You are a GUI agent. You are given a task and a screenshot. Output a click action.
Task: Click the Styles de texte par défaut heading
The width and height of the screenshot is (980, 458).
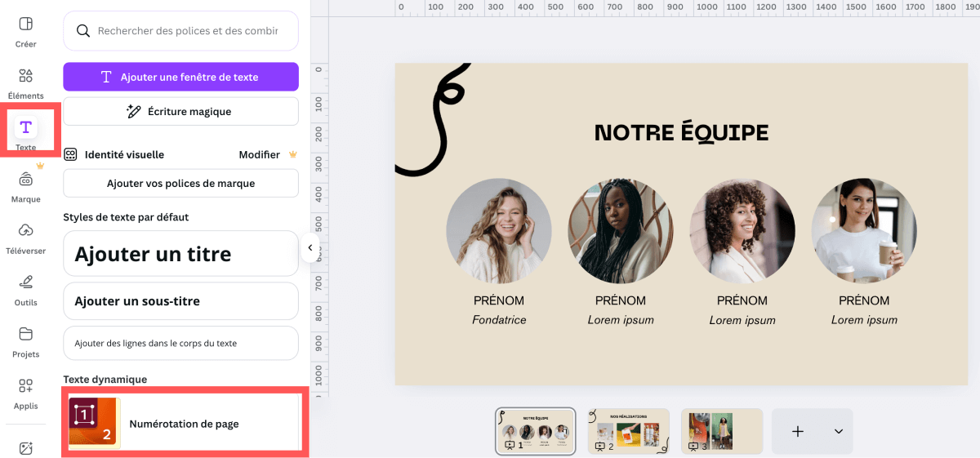pyautogui.click(x=126, y=217)
